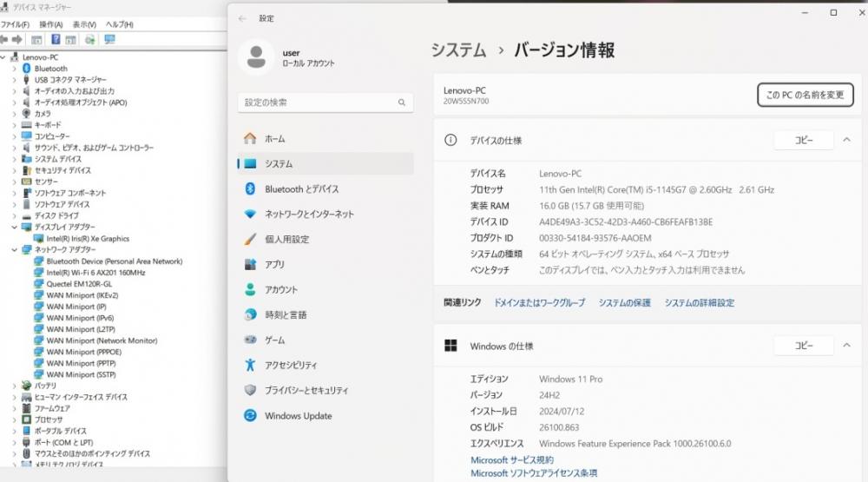
Task: Click the search magnifier icon in Settings
Action: coord(402,102)
